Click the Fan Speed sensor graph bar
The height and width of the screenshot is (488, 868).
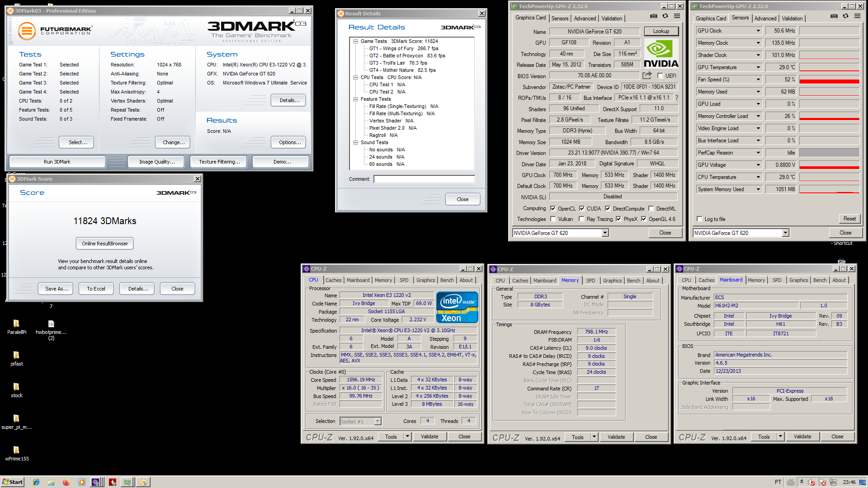[x=829, y=80]
